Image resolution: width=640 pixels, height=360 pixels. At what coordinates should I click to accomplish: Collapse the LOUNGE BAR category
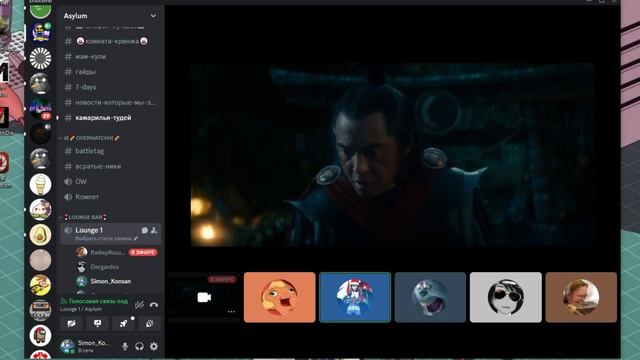83,217
